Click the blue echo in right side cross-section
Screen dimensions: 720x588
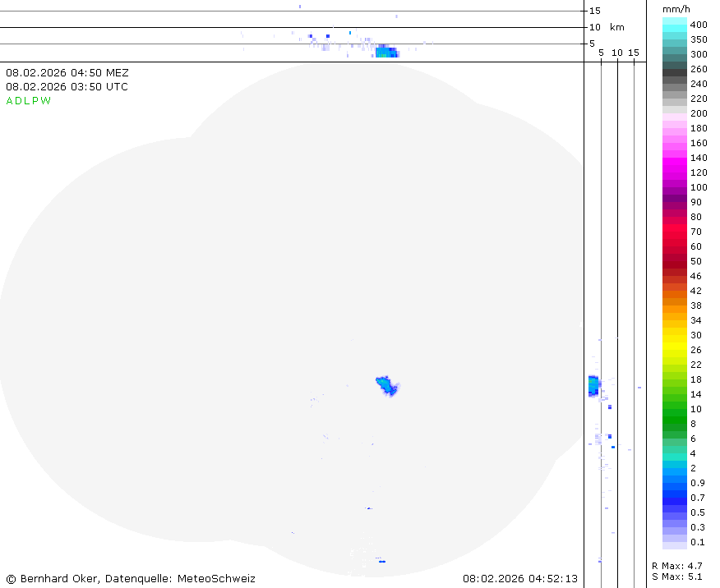[593, 386]
